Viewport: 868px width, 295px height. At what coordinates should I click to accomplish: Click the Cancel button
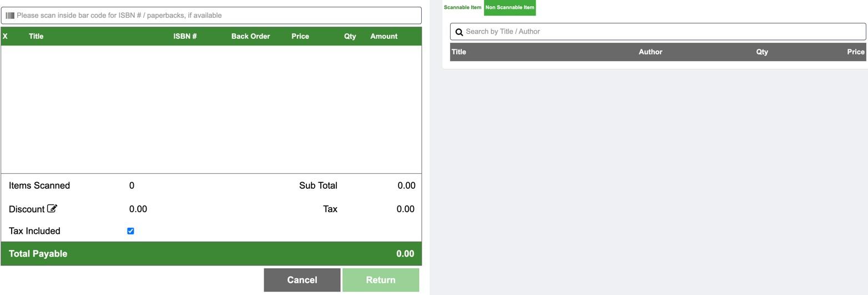click(302, 280)
